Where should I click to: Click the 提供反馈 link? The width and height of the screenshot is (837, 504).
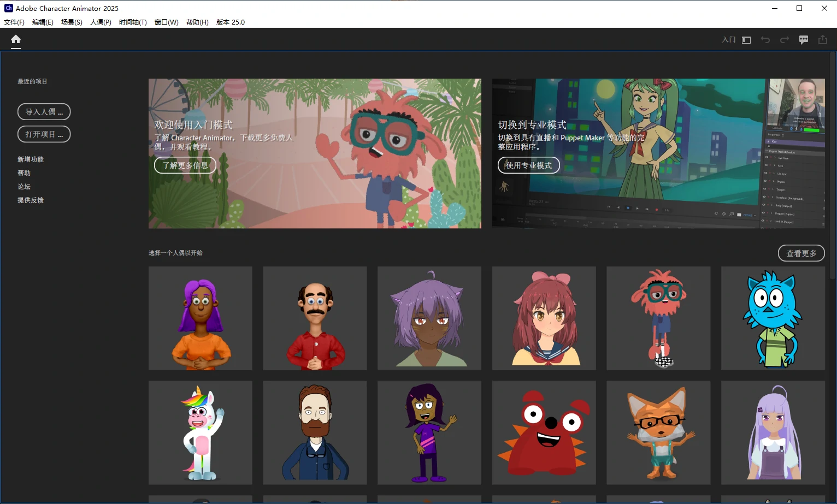pos(31,200)
